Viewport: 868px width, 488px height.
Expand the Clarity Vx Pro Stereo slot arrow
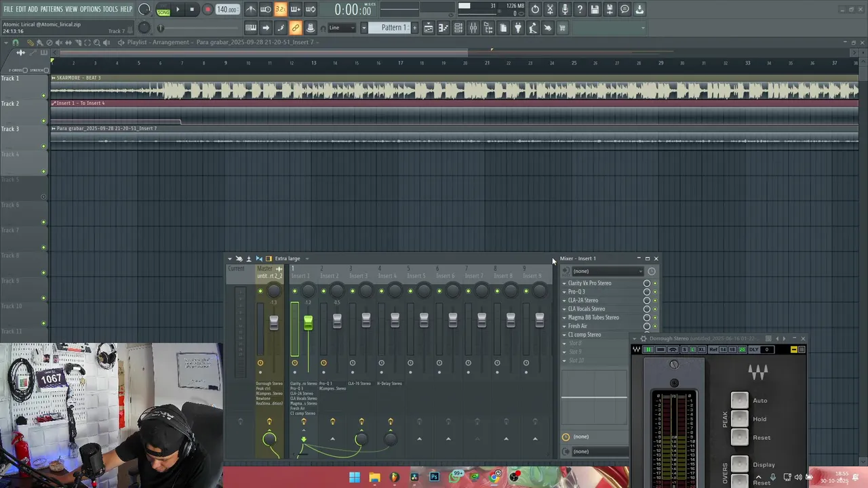point(564,283)
